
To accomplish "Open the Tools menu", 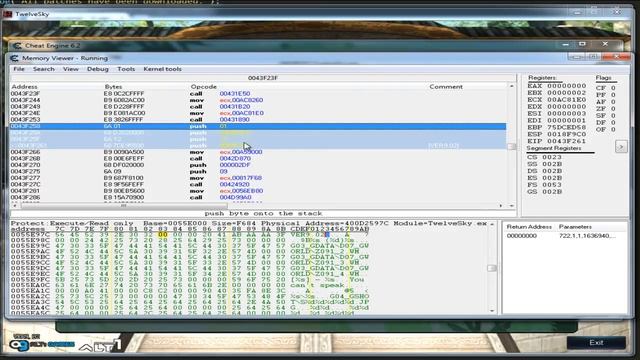I will [x=126, y=69].
